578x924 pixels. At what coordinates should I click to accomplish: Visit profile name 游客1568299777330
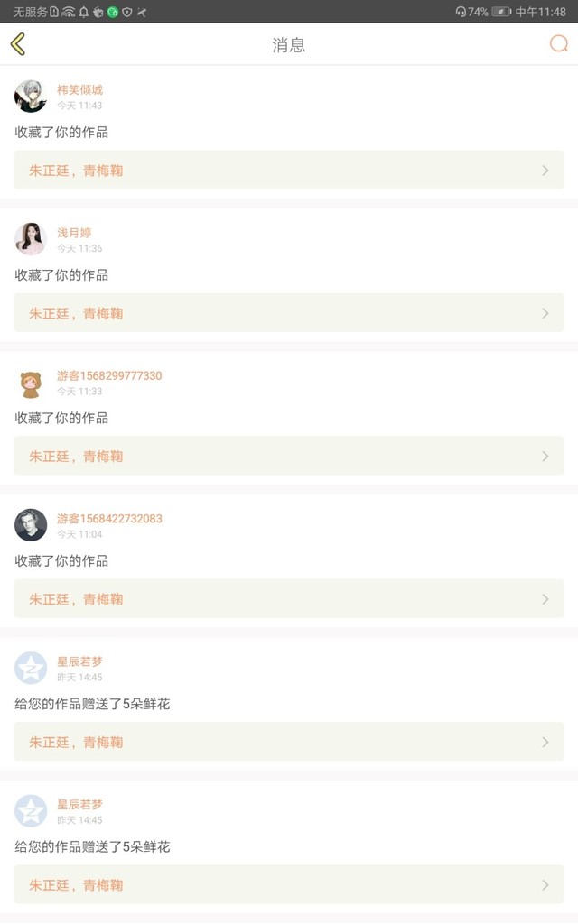tap(109, 375)
